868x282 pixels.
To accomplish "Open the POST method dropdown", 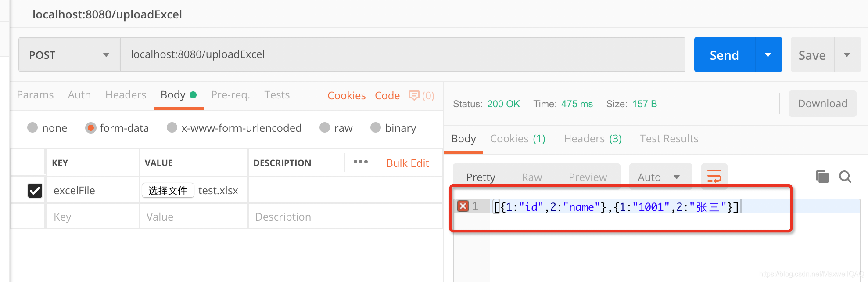I will click(70, 55).
